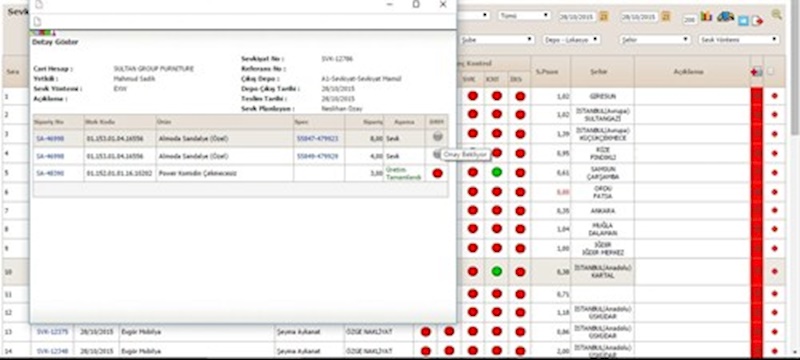Image resolution: width=800 pixels, height=360 pixels.
Task: Click the gray status icon in first detail row
Action: click(x=437, y=137)
